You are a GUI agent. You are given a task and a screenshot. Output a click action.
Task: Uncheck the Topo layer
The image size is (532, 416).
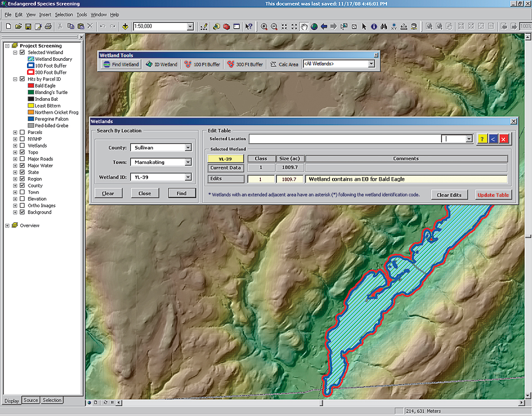(x=22, y=153)
